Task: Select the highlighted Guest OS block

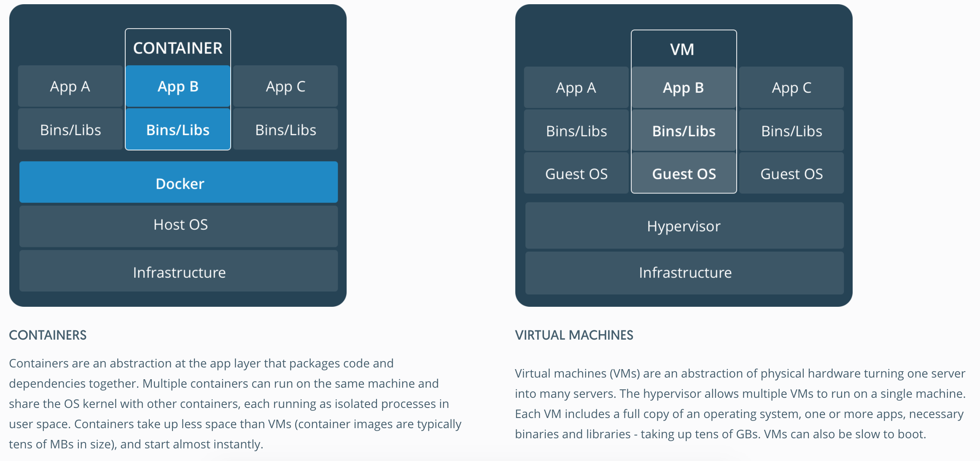Action: pyautogui.click(x=684, y=174)
